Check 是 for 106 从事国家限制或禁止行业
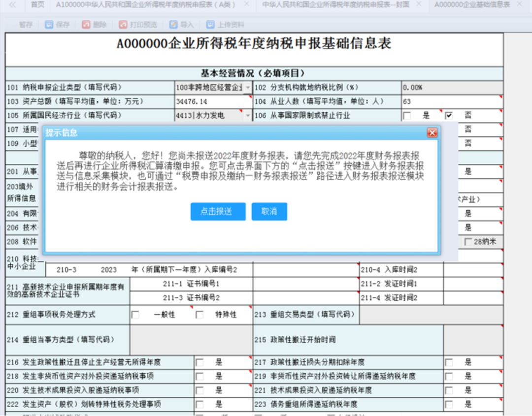 407,116
